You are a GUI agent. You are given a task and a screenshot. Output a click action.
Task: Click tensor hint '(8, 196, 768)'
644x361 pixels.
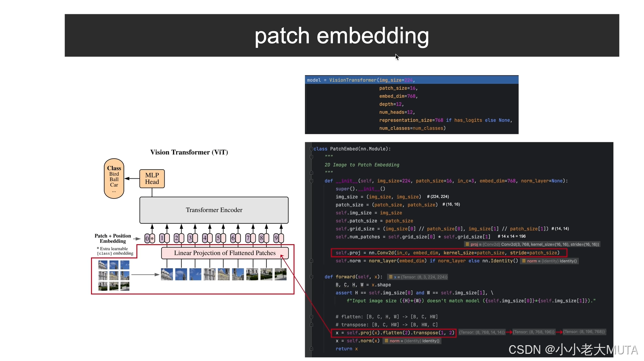(584, 332)
